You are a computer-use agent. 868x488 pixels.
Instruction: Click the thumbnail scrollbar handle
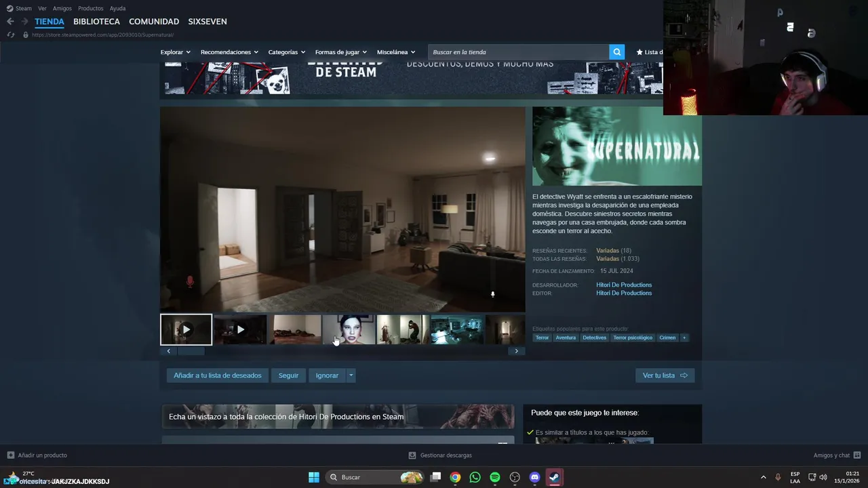(191, 351)
